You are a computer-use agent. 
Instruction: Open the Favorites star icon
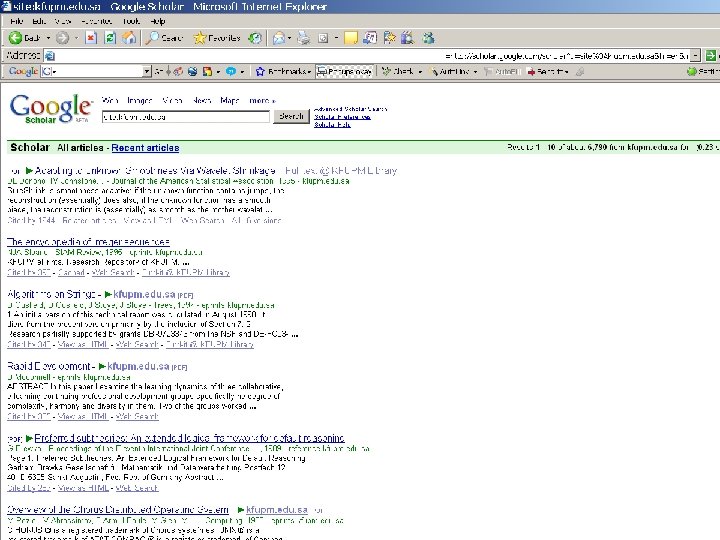pos(200,38)
